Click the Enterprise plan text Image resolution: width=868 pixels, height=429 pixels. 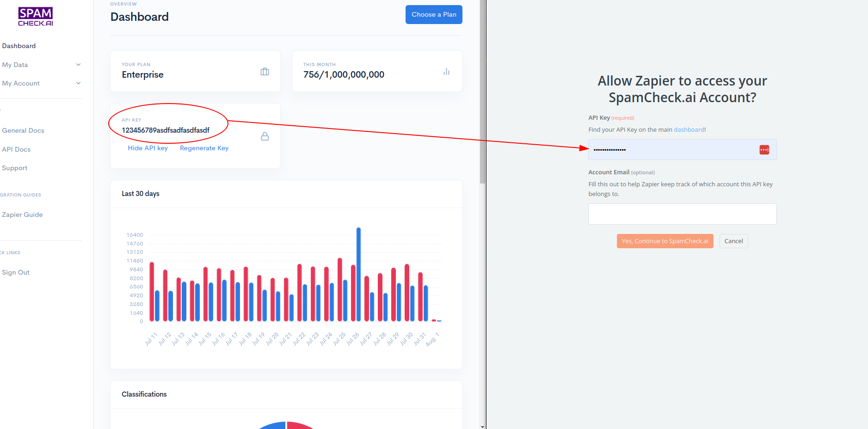[x=142, y=74]
